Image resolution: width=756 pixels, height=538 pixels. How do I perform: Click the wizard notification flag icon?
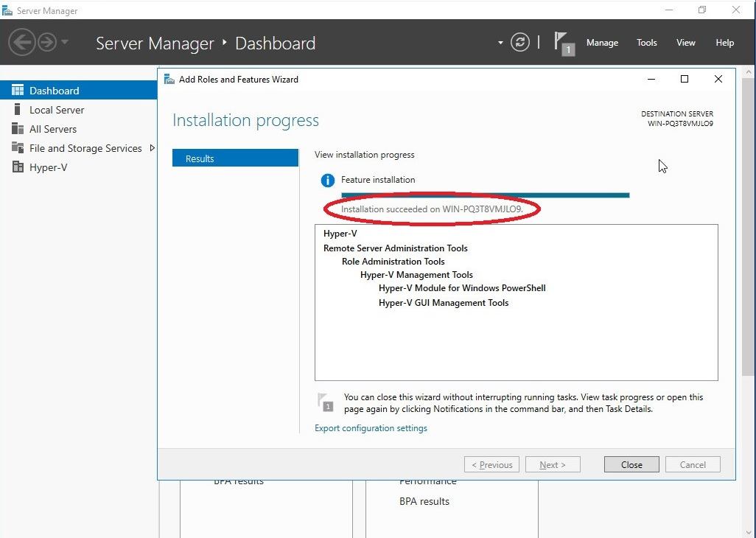coord(326,402)
